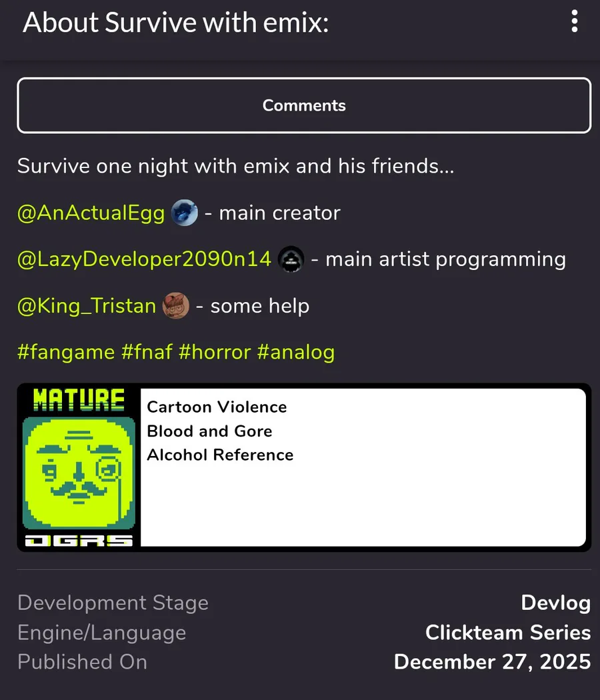Tap the MATURE rating label text
The width and height of the screenshot is (600, 700).
click(79, 399)
